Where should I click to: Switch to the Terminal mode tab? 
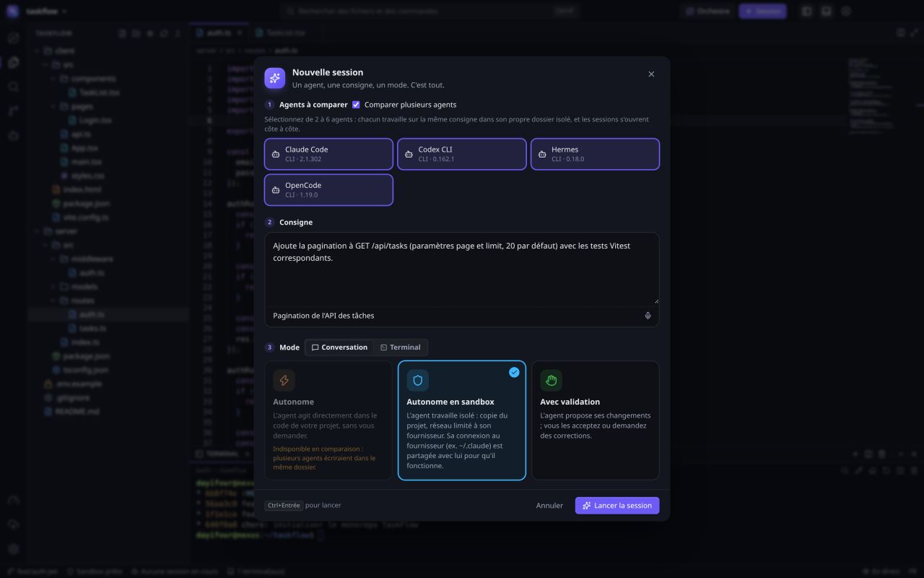401,348
